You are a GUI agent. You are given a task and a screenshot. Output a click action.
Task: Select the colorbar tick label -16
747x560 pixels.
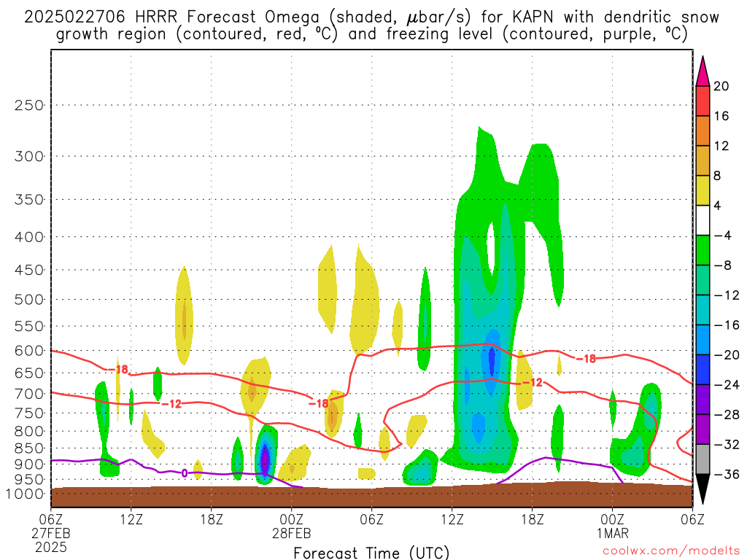tap(726, 325)
